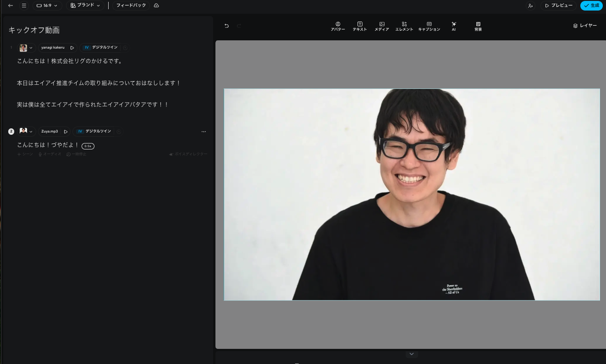Play the Zuya.mp3 voice preview
This screenshot has width=606, height=364.
(x=66, y=132)
